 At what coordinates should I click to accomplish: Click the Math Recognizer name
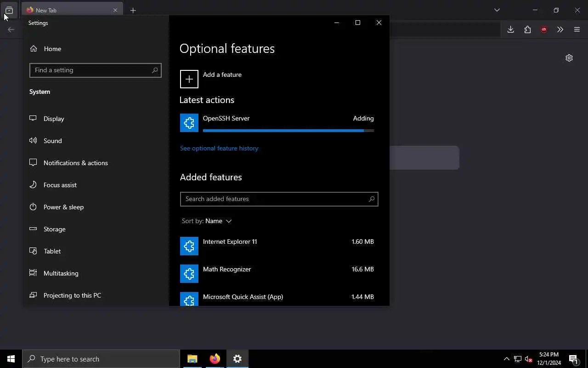tap(227, 269)
